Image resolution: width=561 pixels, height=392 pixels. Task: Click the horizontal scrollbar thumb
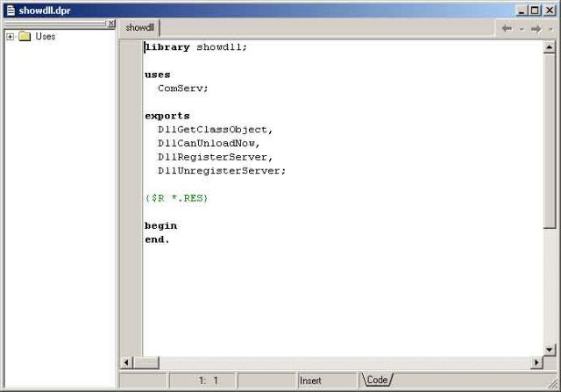146,363
